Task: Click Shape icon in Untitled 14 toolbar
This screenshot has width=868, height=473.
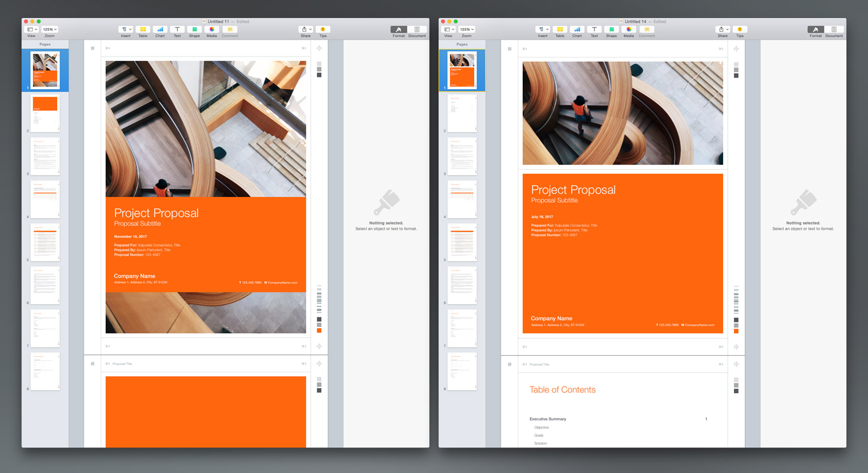Action: tap(611, 29)
